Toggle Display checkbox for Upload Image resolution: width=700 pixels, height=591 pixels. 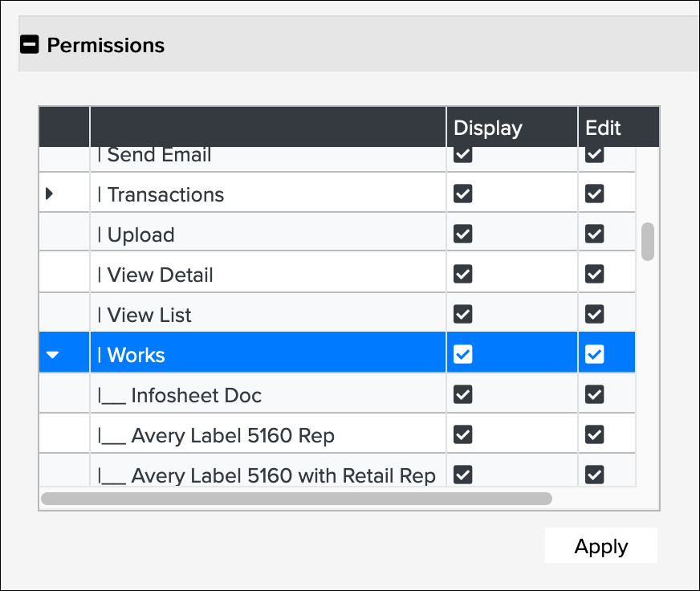tap(462, 234)
